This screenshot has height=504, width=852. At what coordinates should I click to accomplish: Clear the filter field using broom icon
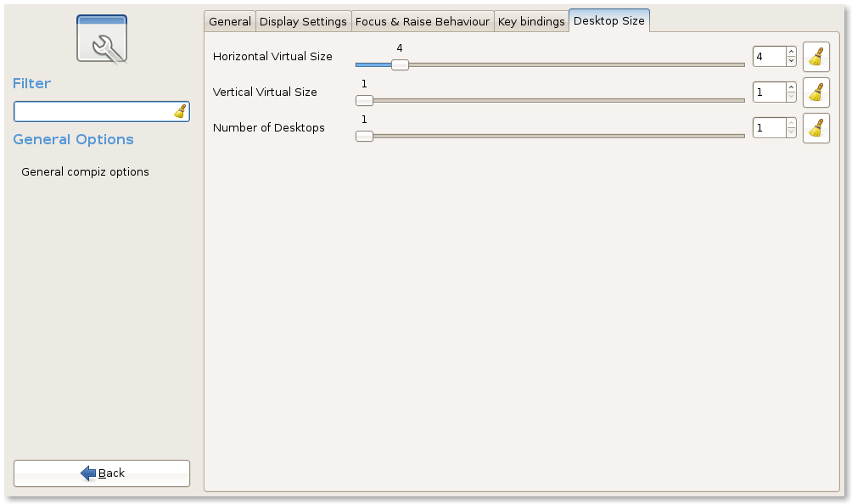180,111
